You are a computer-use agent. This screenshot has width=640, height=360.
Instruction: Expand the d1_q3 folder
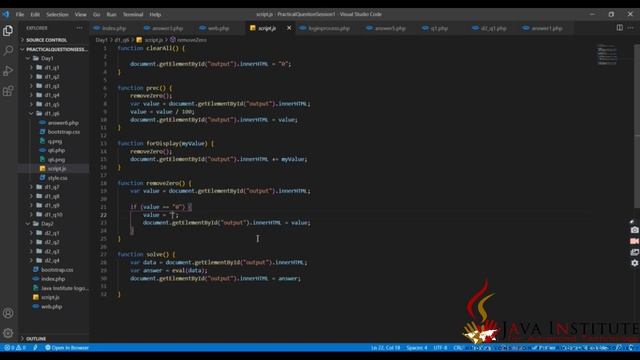[x=53, y=86]
